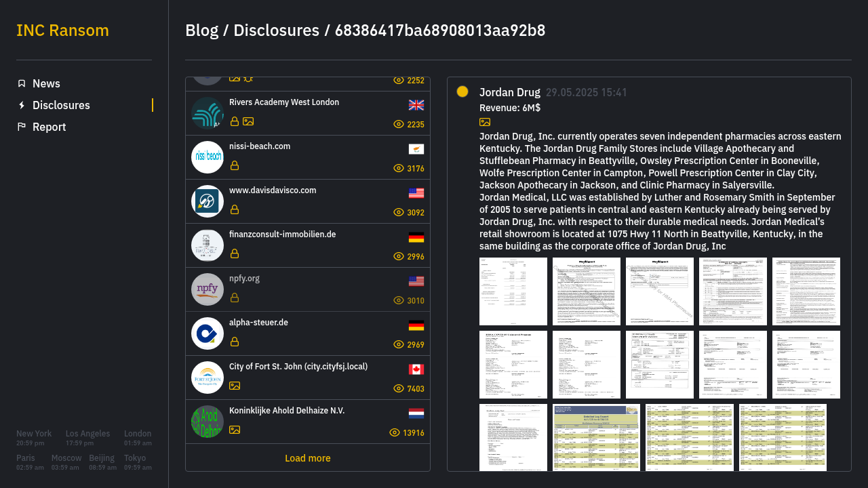
Task: Click the Disclosures lightning bolt icon
Action: (x=22, y=105)
